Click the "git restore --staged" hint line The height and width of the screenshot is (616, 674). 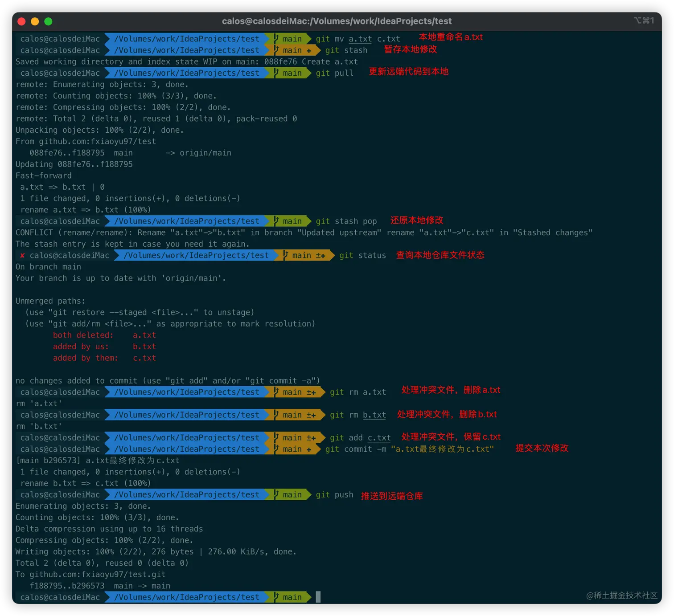point(140,313)
